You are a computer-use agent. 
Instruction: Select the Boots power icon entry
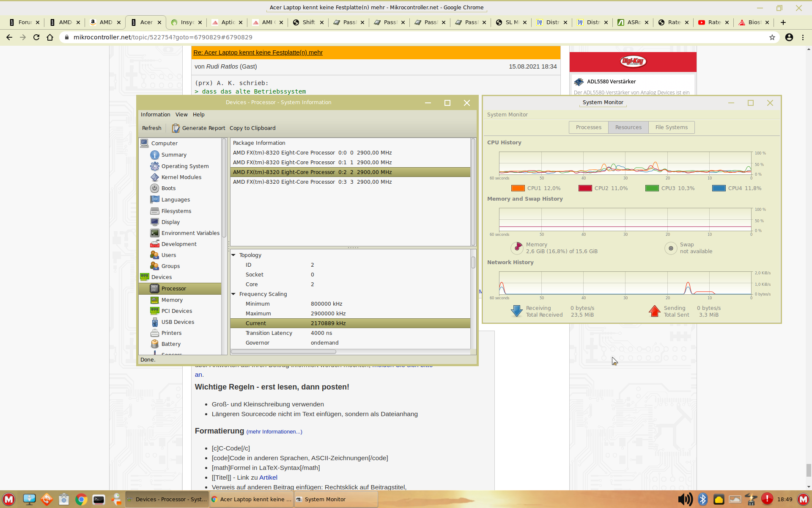point(155,188)
